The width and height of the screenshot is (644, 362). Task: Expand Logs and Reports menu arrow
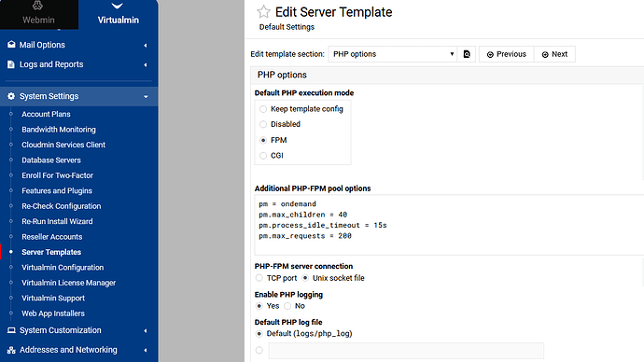click(146, 65)
